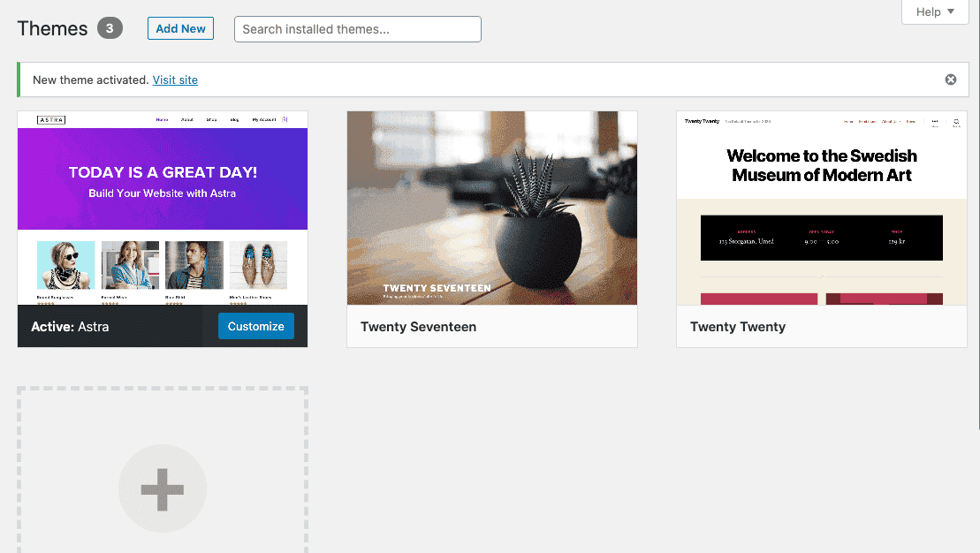The image size is (980, 553).
Task: Click the Active: Astra label
Action: [70, 327]
